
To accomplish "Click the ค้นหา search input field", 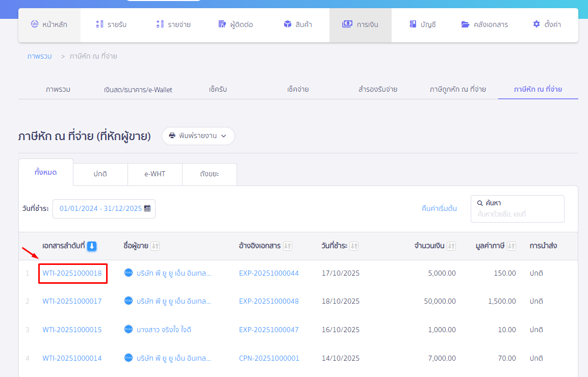I will pos(518,214).
